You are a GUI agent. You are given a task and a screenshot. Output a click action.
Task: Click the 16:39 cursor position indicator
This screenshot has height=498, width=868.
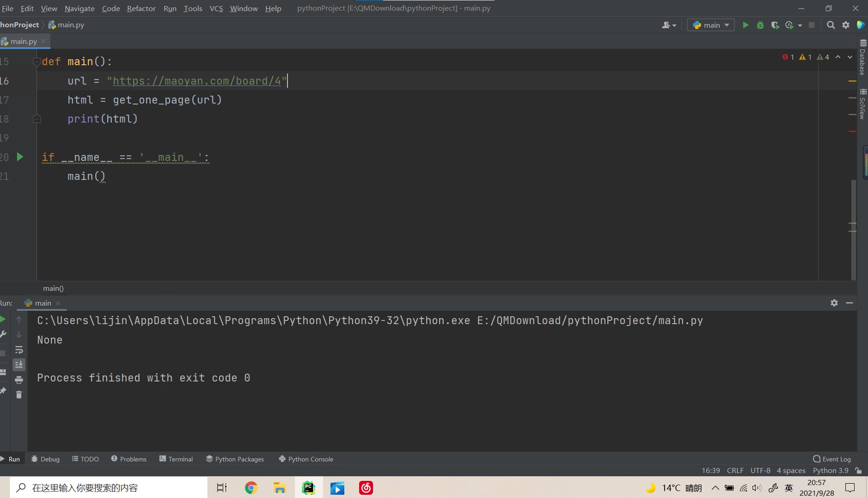pos(711,470)
